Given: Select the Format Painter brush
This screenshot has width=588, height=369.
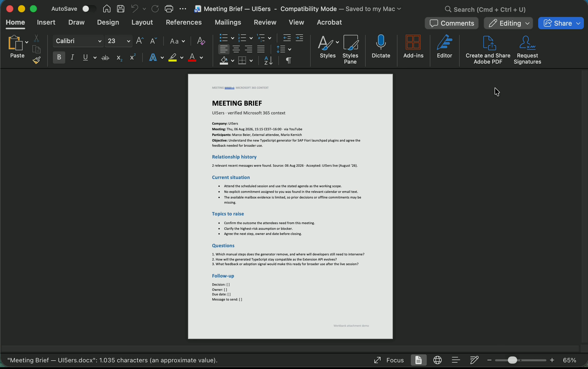Looking at the screenshot, I should (36, 60).
